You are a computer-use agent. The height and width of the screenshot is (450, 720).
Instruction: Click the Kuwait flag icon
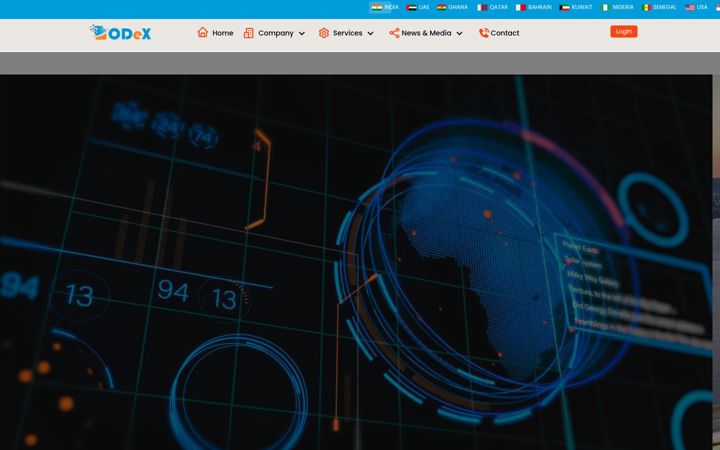coord(564,7)
